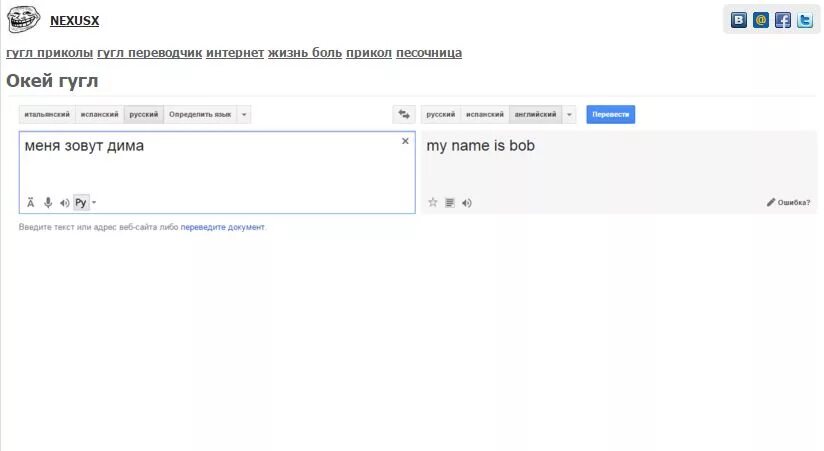824x451 pixels.
Task: Click the Mail.ru share icon
Action: pos(761,20)
